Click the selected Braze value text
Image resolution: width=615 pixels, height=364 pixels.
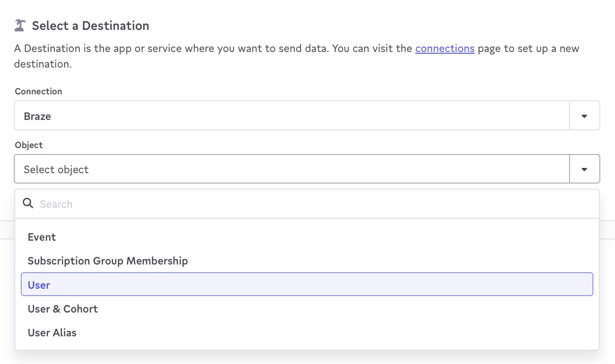pos(37,116)
